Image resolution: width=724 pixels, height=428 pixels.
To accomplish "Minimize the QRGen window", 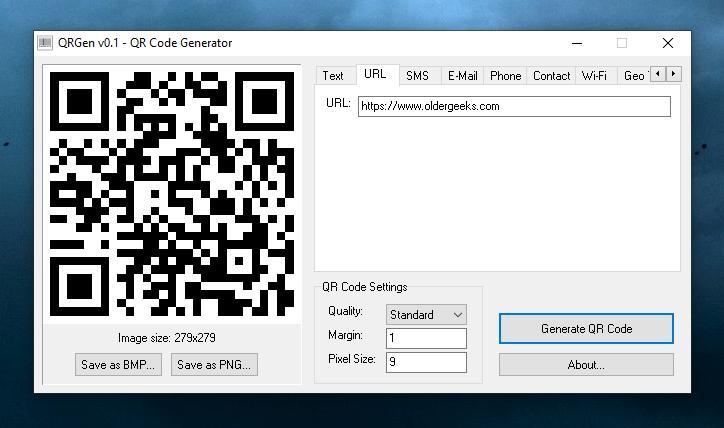I will click(x=577, y=43).
